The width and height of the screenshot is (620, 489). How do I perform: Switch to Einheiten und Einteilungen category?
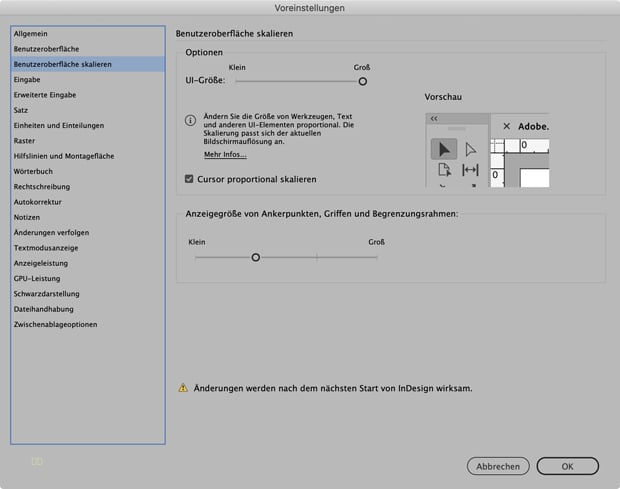point(59,125)
